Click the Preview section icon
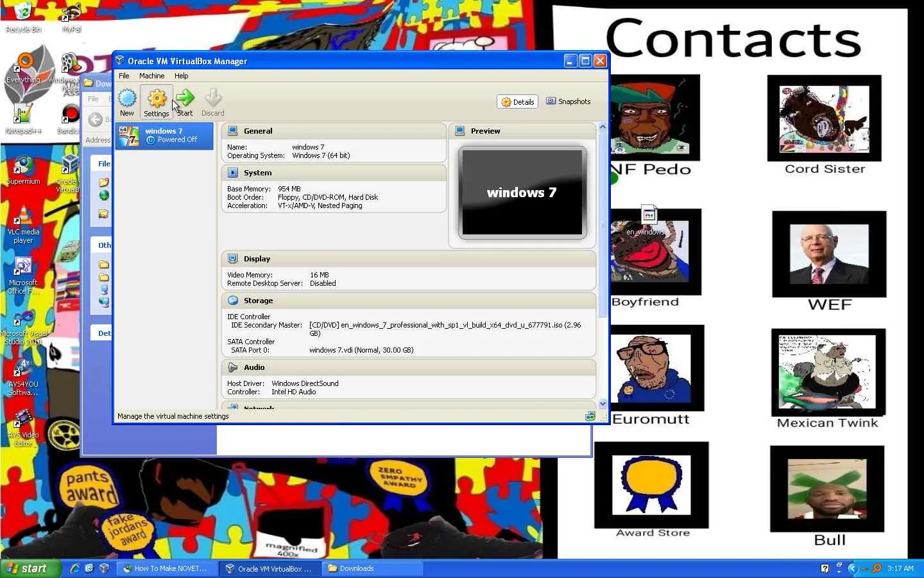 pyautogui.click(x=460, y=131)
